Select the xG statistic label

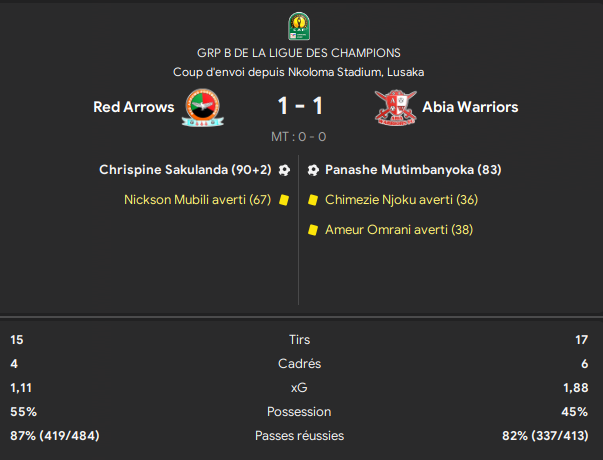[299, 388]
